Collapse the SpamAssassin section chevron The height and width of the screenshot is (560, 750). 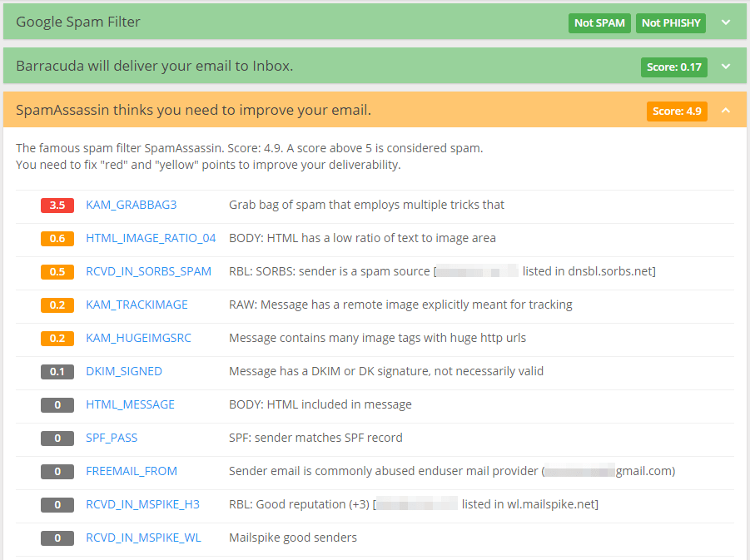tap(726, 111)
